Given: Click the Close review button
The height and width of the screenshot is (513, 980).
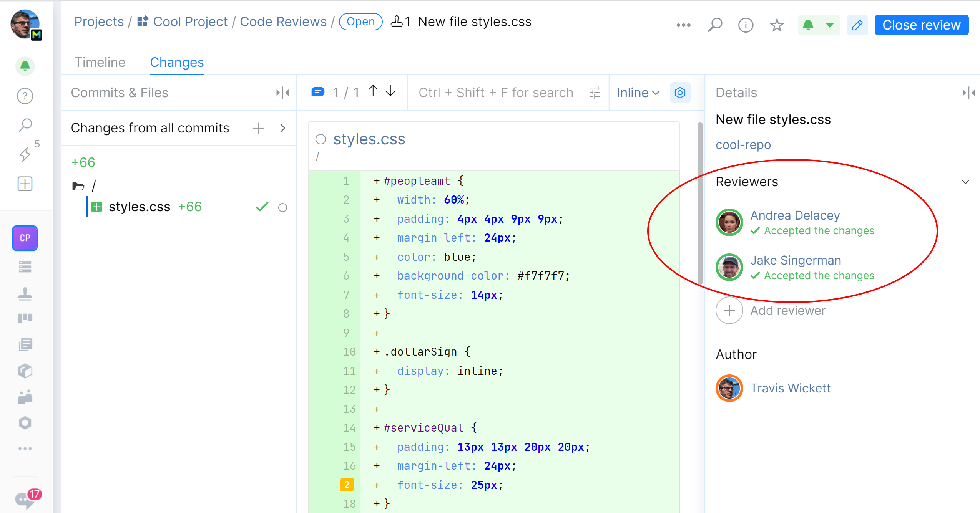Looking at the screenshot, I should pos(921,25).
